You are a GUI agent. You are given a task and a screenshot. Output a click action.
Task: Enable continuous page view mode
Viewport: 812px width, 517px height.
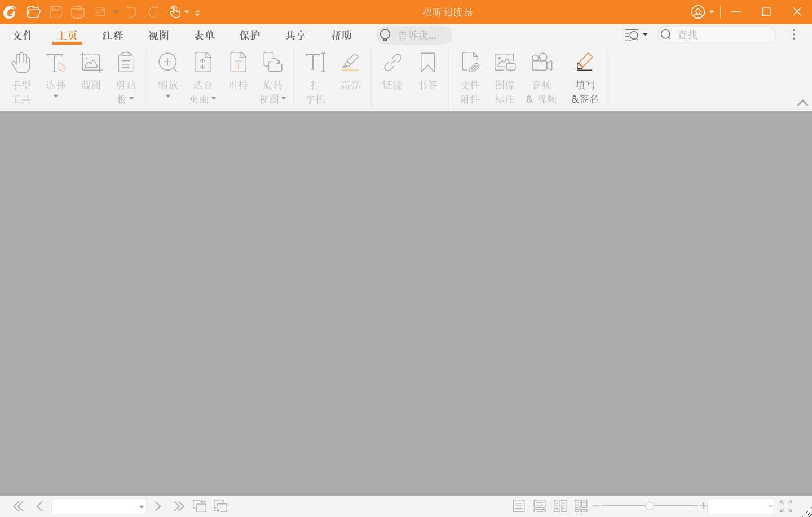540,506
